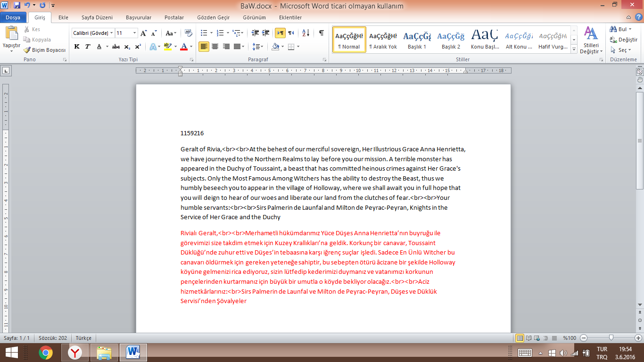Click the Değiştir replace icon
Viewport: 644px width, 362px height.
(x=623, y=40)
